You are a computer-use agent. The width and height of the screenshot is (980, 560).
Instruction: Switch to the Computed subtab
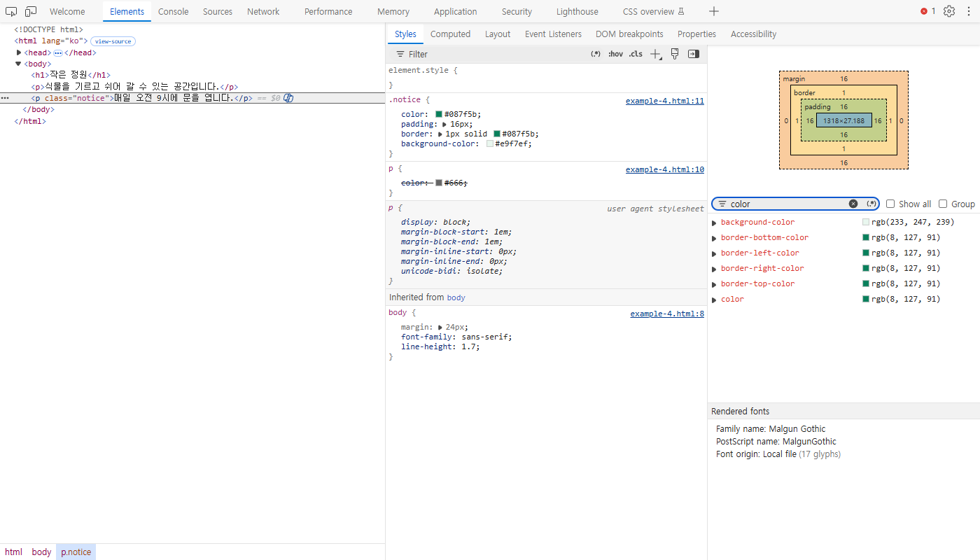450,34
